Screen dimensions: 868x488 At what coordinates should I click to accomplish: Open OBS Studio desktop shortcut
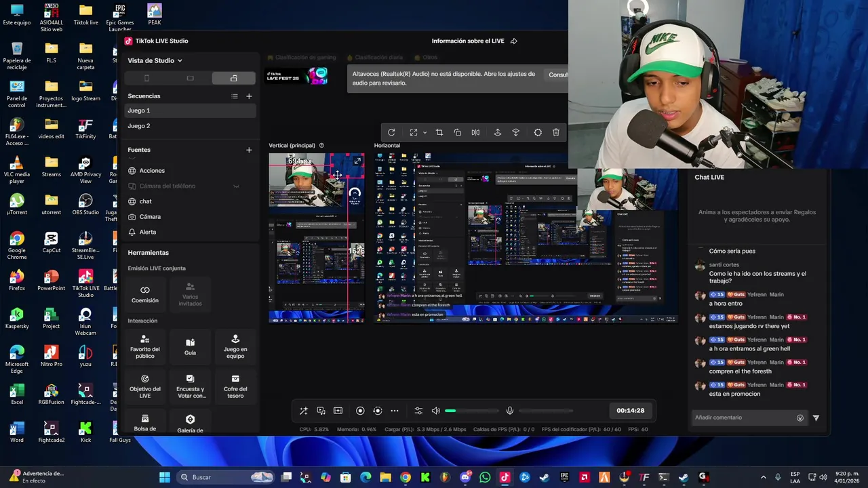coord(85,205)
